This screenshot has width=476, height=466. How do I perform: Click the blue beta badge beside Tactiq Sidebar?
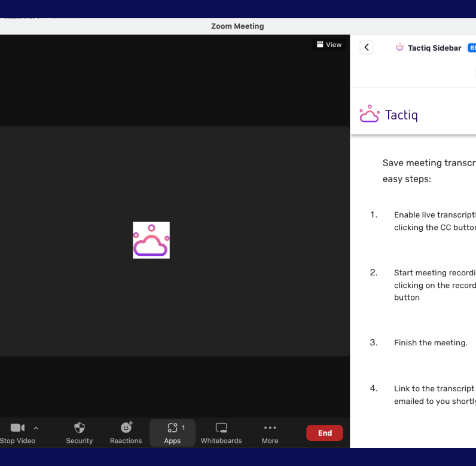pos(472,48)
